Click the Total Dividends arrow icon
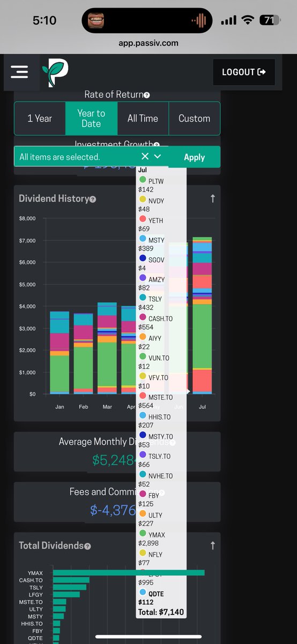Viewport: 297px width, 644px height. (213, 545)
